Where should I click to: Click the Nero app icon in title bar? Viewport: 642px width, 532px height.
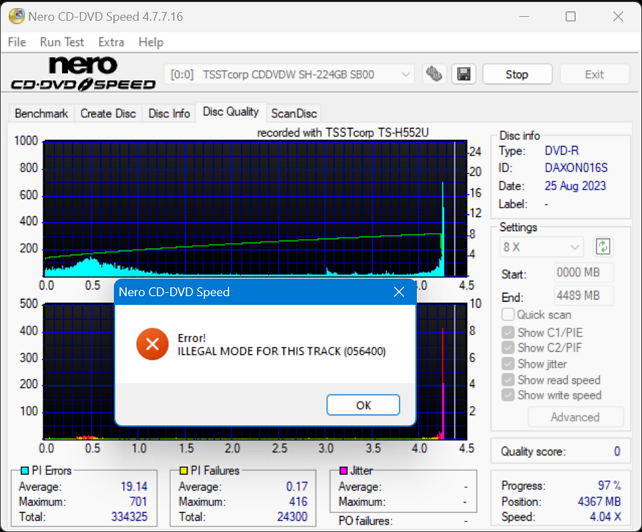[16, 16]
